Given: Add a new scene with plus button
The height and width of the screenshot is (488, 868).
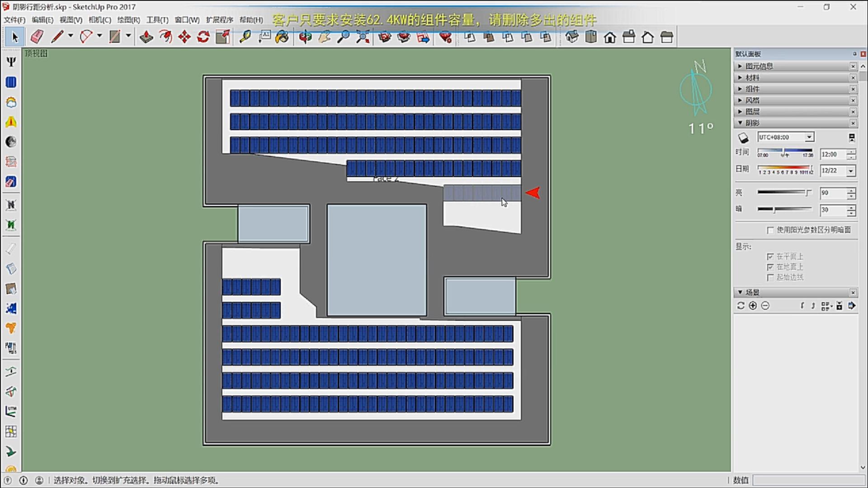Looking at the screenshot, I should [x=753, y=306].
